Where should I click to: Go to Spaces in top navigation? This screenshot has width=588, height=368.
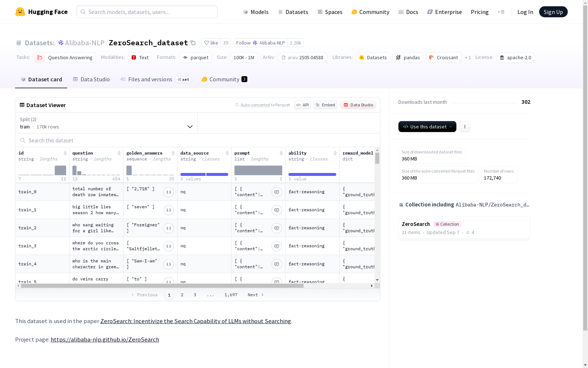330,12
